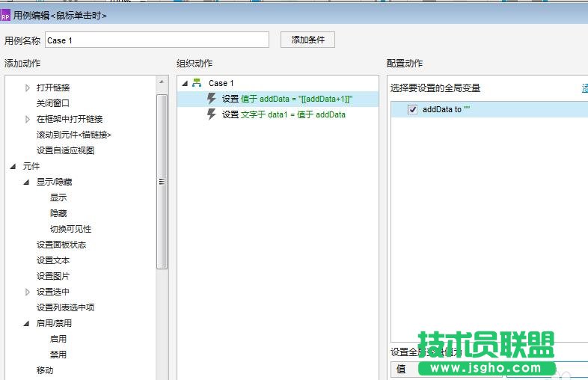
Task: Click lightning icon of data1 set-text action
Action: [x=212, y=114]
